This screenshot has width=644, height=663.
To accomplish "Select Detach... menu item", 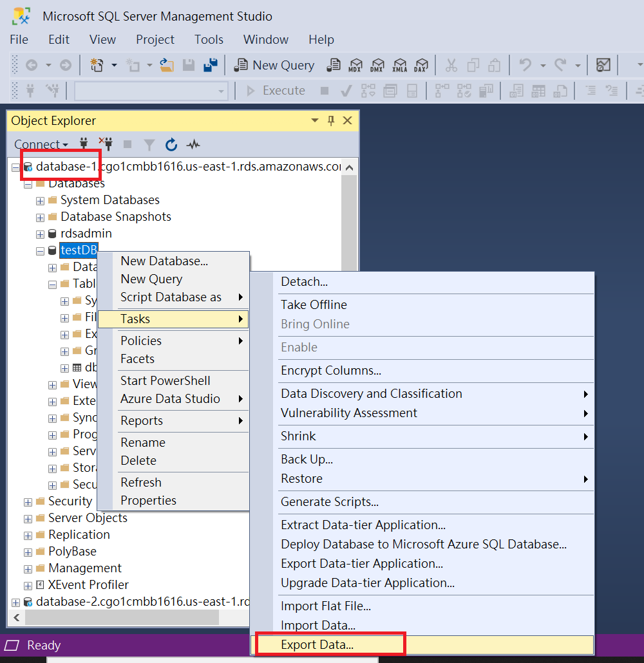I will click(423, 281).
